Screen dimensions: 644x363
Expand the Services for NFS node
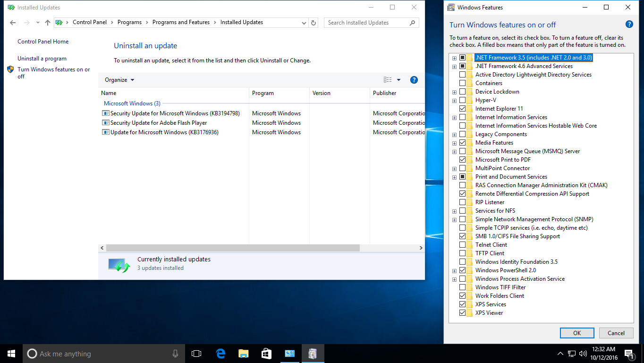pos(454,211)
